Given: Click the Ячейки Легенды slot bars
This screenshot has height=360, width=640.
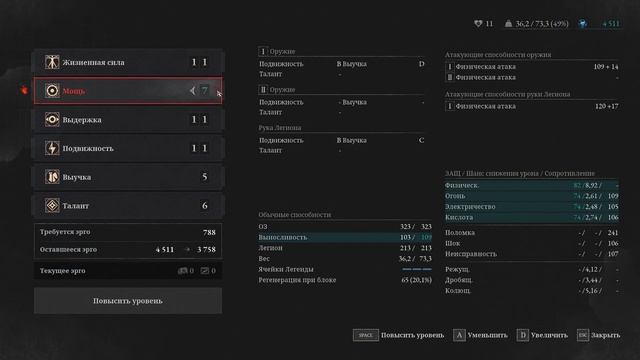Looking at the screenshot, I should point(417,269).
